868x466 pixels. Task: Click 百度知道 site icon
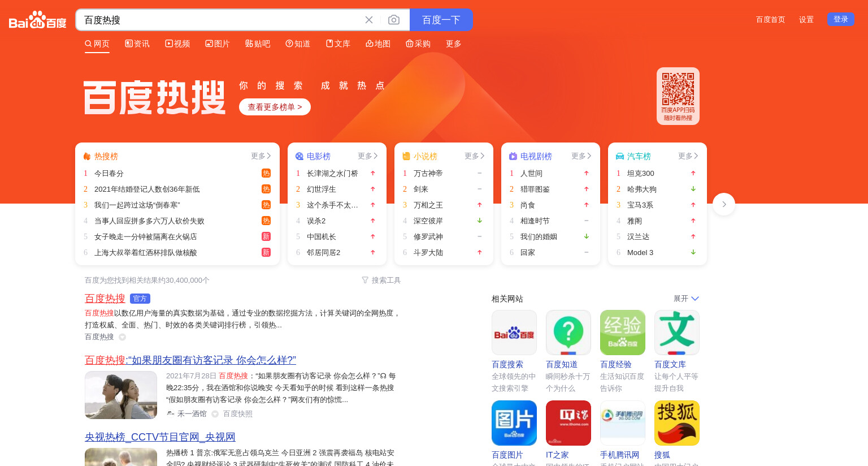click(x=568, y=333)
